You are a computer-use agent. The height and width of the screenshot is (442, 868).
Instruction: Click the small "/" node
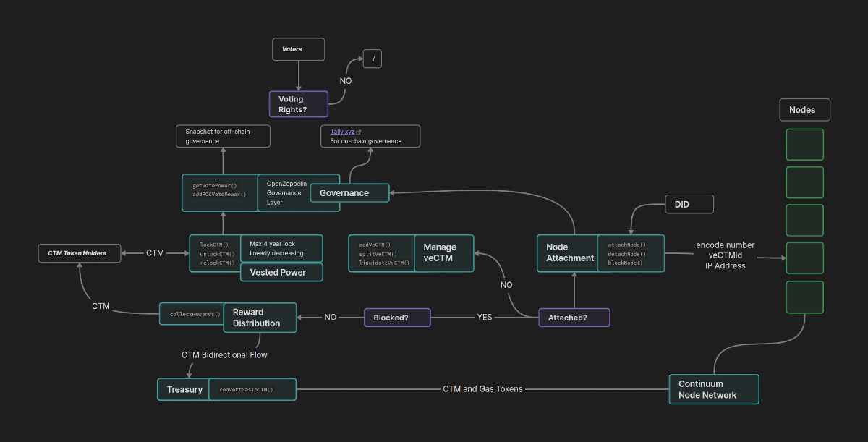[x=373, y=59]
